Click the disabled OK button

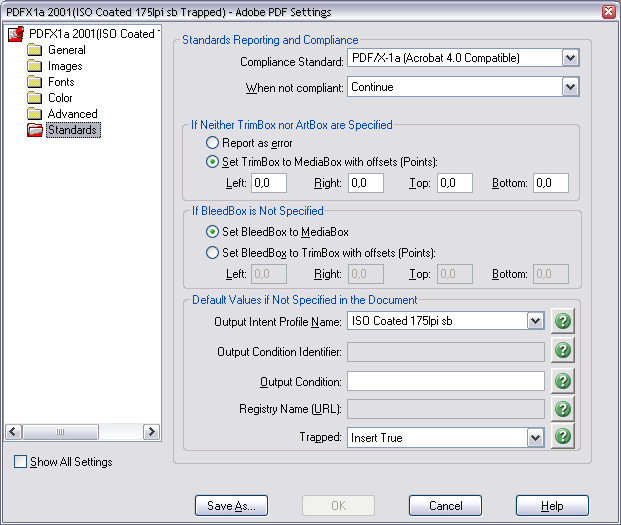point(338,506)
